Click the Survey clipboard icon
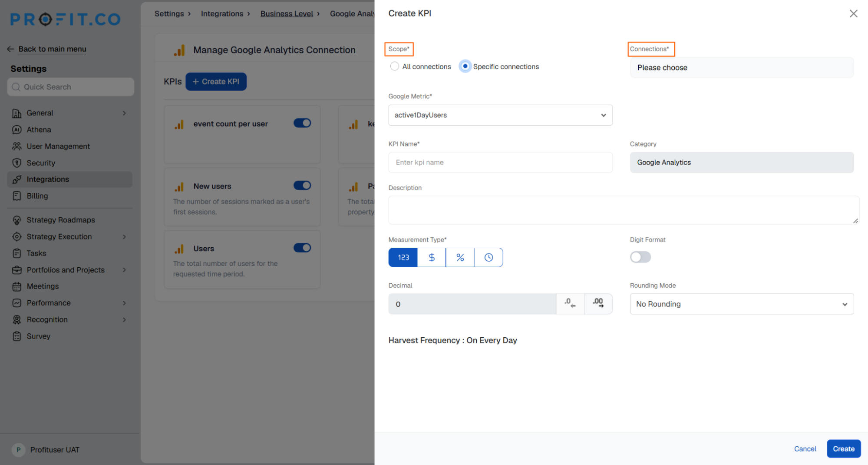The width and height of the screenshot is (868, 465). [x=17, y=336]
